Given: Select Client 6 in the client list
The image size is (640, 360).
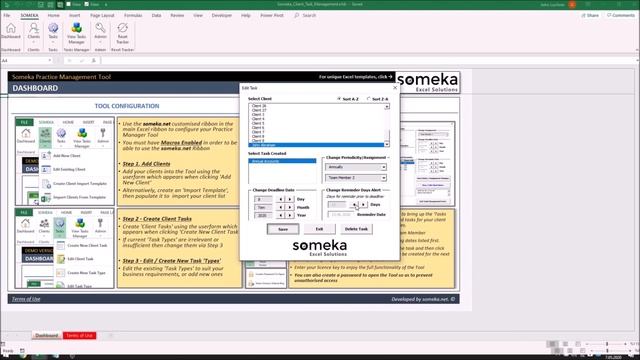Looking at the screenshot, I should pos(258,127).
